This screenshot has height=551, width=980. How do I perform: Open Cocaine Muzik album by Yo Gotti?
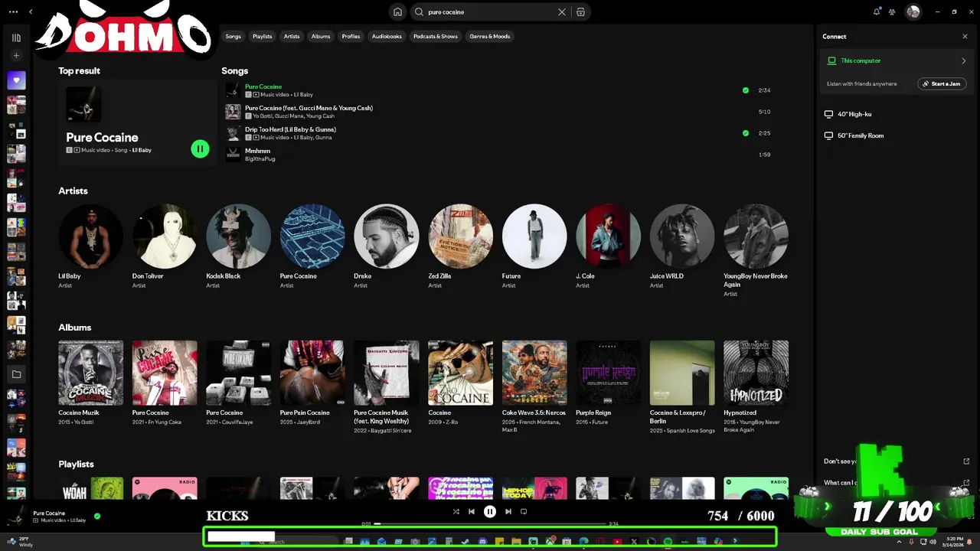(90, 383)
